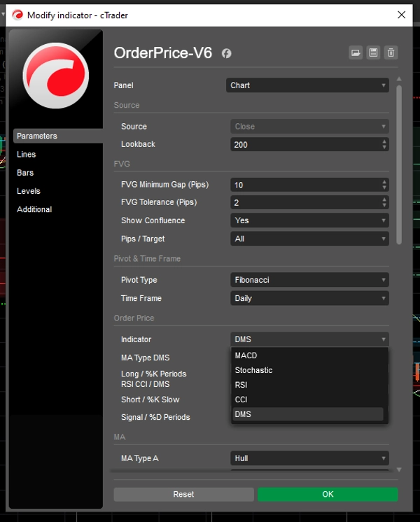Open the Pivot Type dropdown showing Fibonacci
This screenshot has width=420, height=522.
tap(309, 280)
